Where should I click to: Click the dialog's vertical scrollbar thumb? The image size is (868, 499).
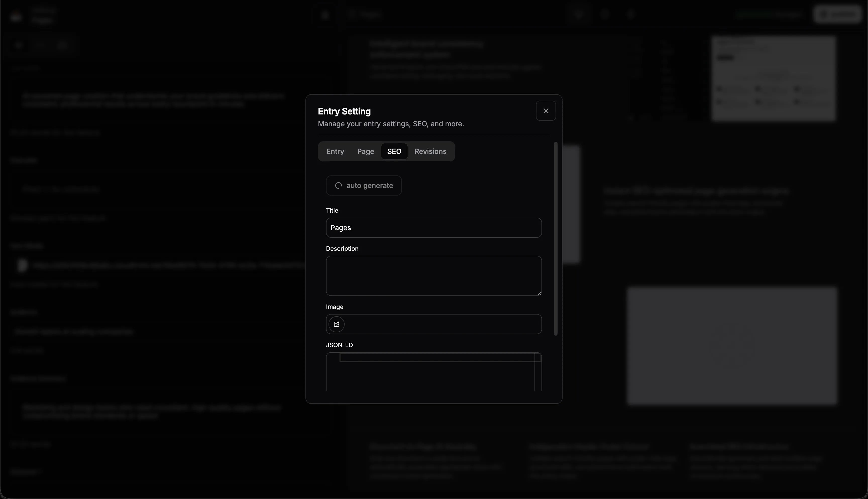556,238
